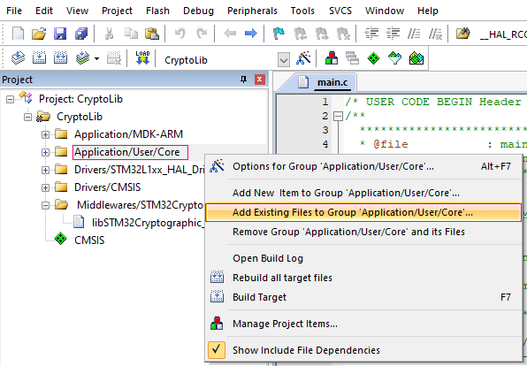The height and width of the screenshot is (366, 527).
Task: Choose Manage Project Items option
Action: 285,324
